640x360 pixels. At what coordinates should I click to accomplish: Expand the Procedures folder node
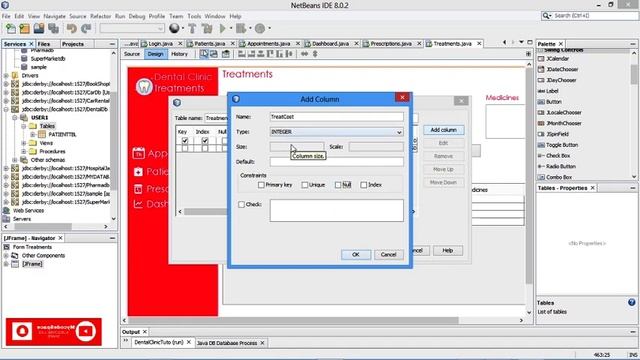(24, 151)
